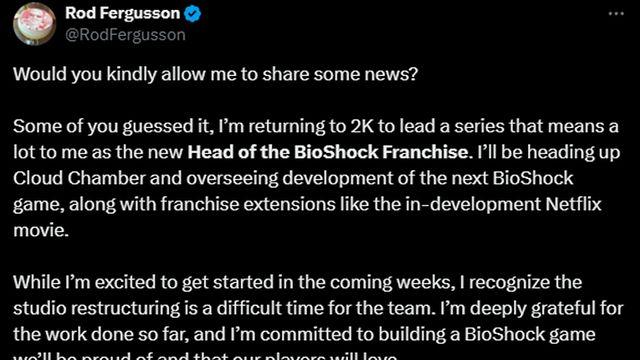The image size is (640, 360).
Task: Open Rod Fergusson's round profile avatar
Action: [x=35, y=24]
